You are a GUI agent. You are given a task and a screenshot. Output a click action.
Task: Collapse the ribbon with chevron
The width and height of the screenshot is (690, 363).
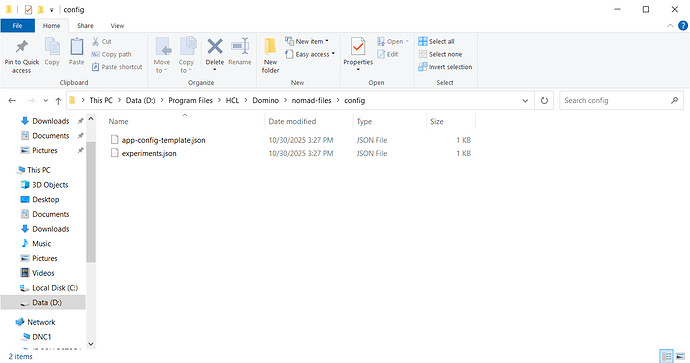(670, 26)
